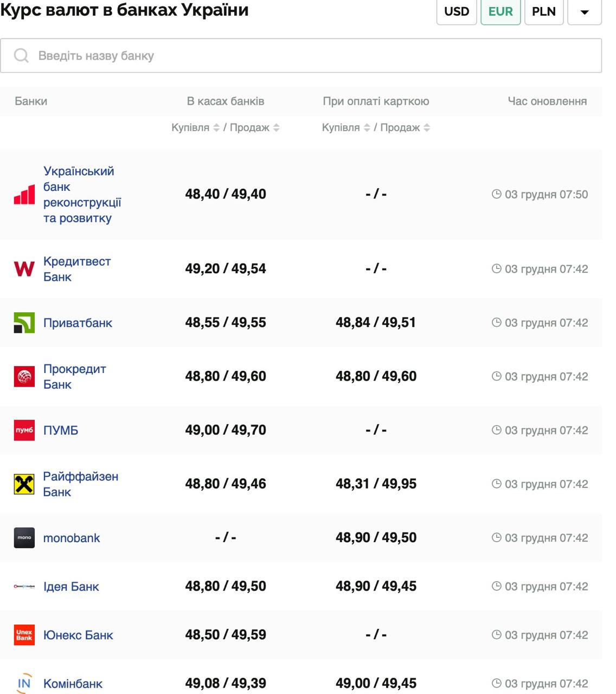
Task: Open the more currencies dropdown arrow
Action: click(584, 11)
